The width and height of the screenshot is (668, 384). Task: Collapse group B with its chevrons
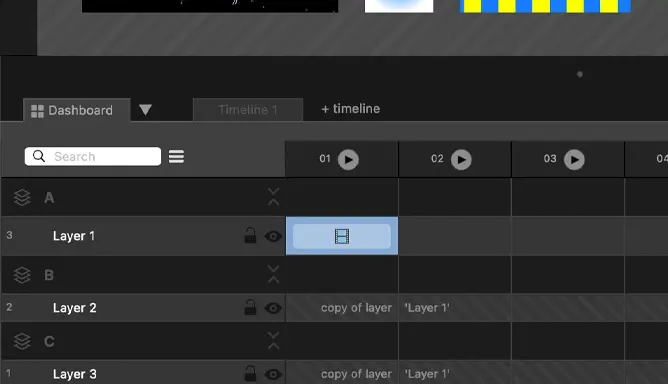click(274, 274)
